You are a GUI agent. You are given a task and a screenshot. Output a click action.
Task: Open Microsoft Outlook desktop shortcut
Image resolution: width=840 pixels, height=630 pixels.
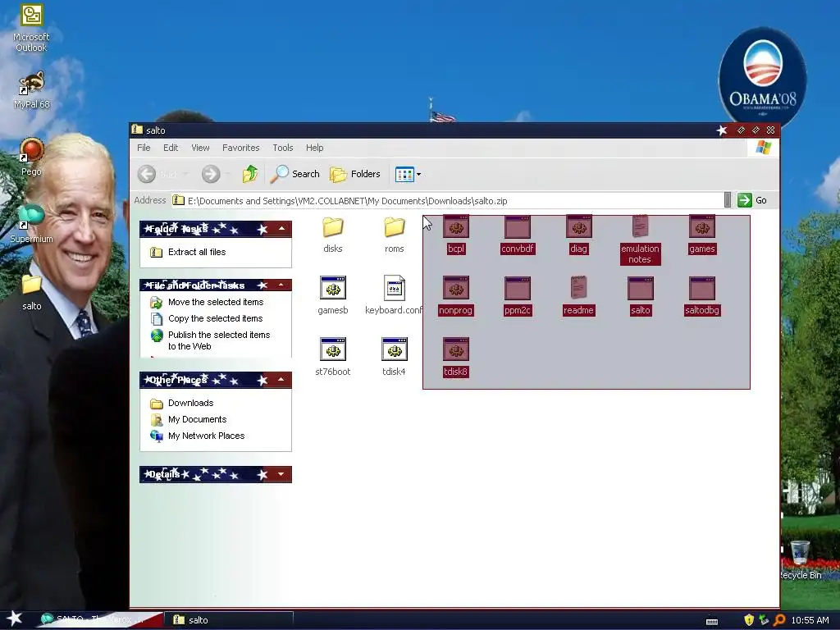coord(31,28)
